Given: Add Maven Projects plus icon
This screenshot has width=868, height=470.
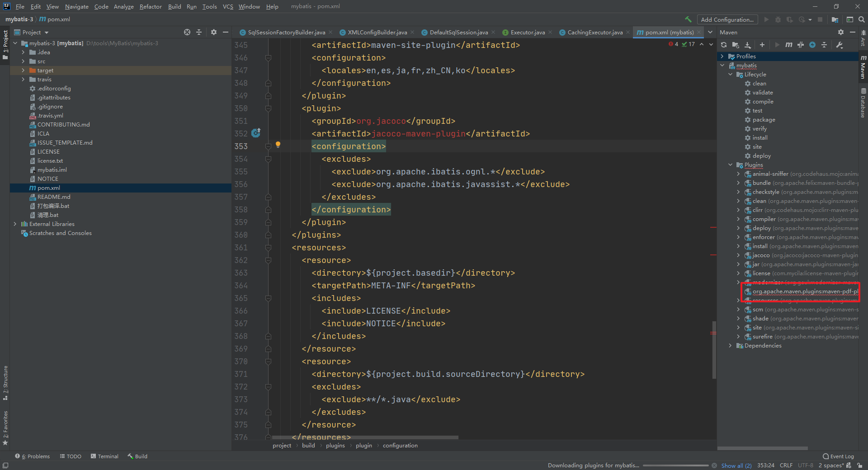Looking at the screenshot, I should tap(762, 45).
